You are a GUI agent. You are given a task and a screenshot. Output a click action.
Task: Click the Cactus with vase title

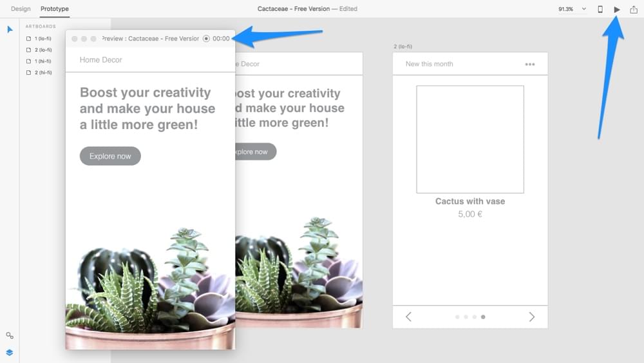[x=470, y=201]
